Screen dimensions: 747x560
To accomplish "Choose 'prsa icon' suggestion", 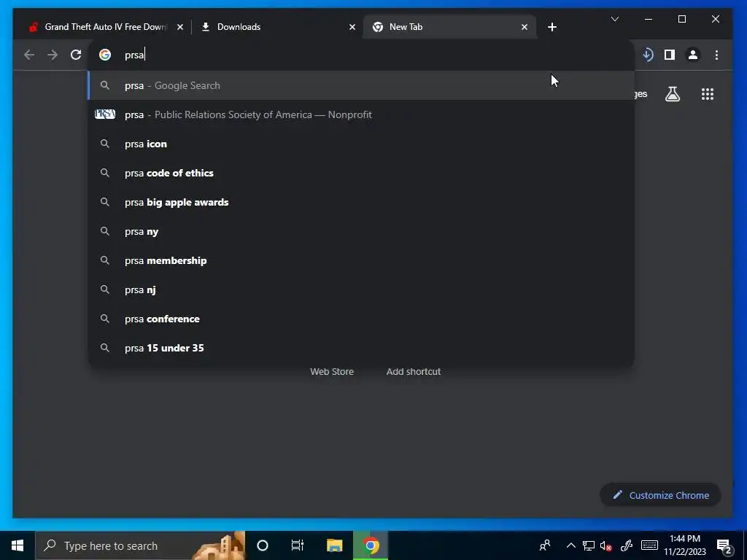I will click(360, 144).
